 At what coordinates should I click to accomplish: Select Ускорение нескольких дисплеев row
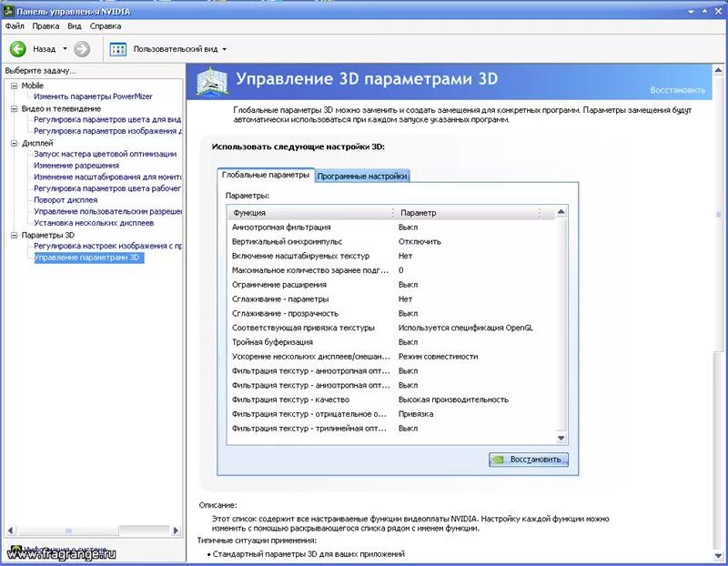click(391, 357)
